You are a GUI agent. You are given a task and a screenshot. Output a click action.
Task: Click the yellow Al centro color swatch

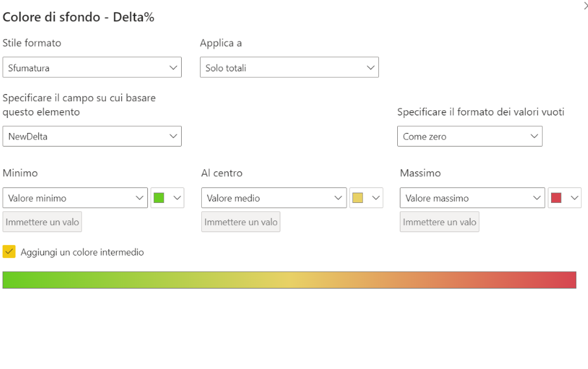[358, 198]
